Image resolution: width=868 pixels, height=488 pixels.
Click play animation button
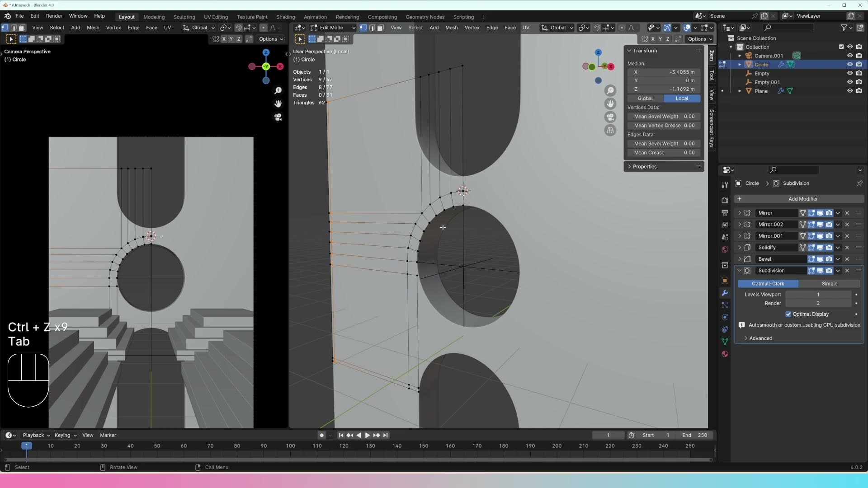pos(367,435)
